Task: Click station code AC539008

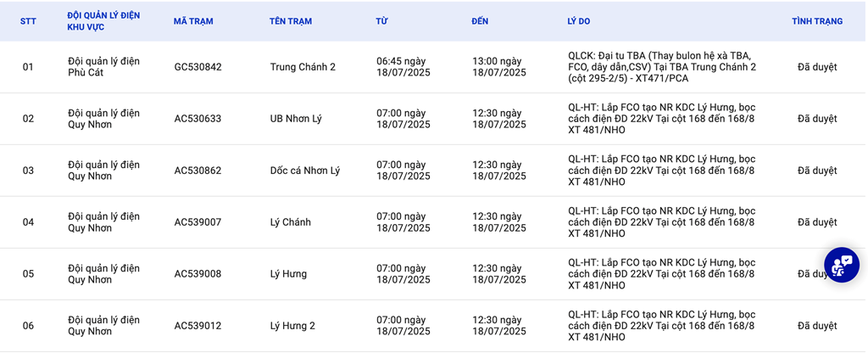Action: pos(198,274)
